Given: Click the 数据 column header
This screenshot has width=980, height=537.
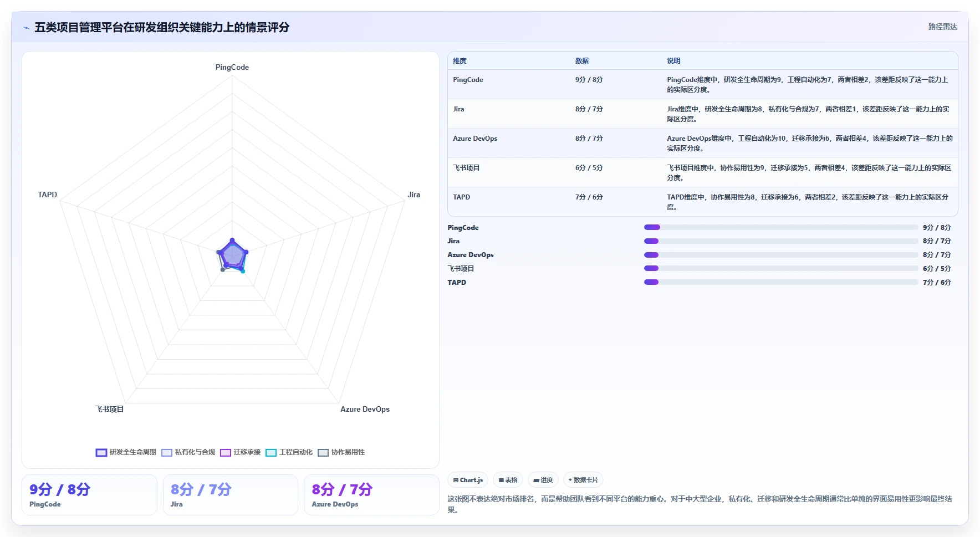Looking at the screenshot, I should point(582,61).
